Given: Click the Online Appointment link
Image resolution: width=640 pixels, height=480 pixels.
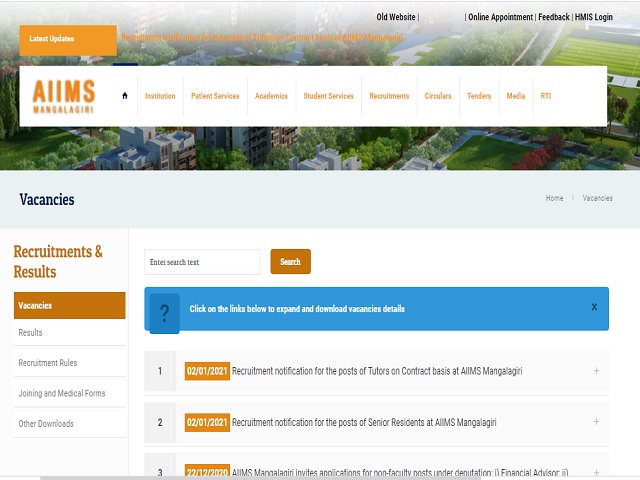Looking at the screenshot, I should tap(500, 17).
